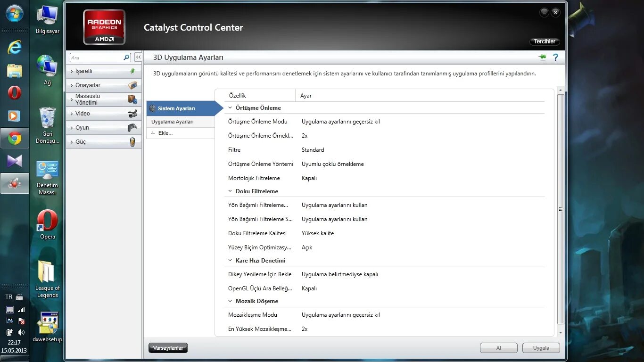Click the Radeon Graphics AMD logo
Viewport: 644px width, 362px height.
click(104, 27)
